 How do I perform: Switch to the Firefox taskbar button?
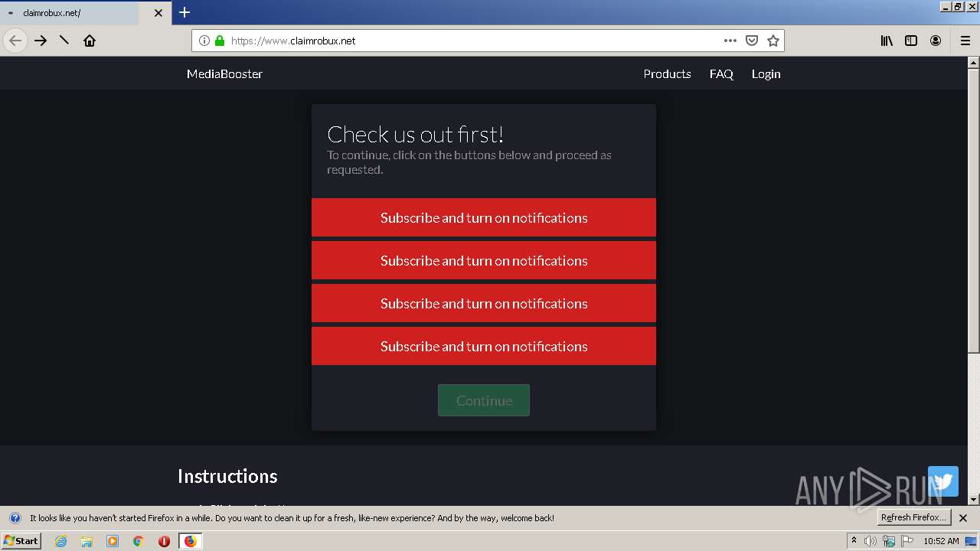click(190, 541)
